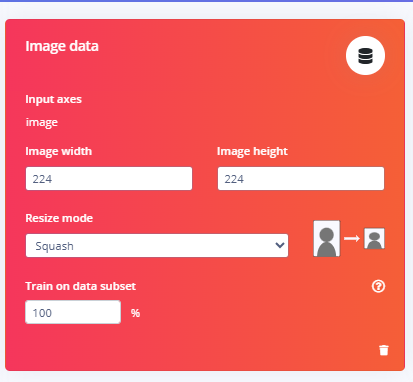This screenshot has height=382, width=413.
Task: Click the squash resize preview illustration
Action: pyautogui.click(x=349, y=238)
